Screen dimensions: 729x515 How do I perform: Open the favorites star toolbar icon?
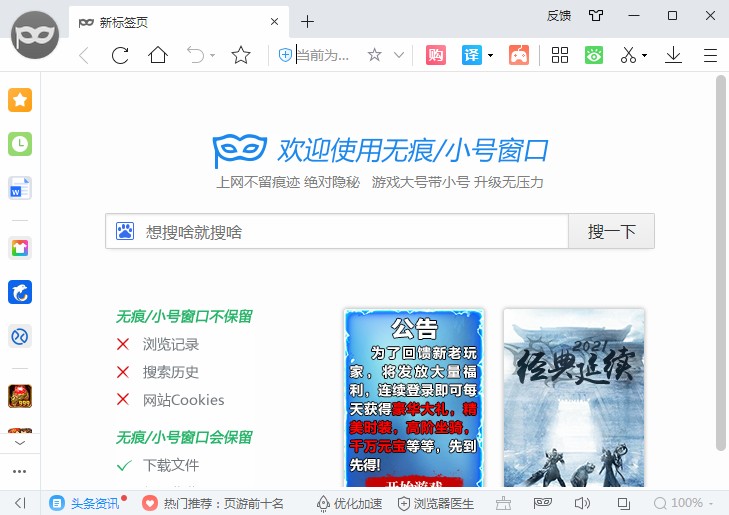(x=241, y=55)
